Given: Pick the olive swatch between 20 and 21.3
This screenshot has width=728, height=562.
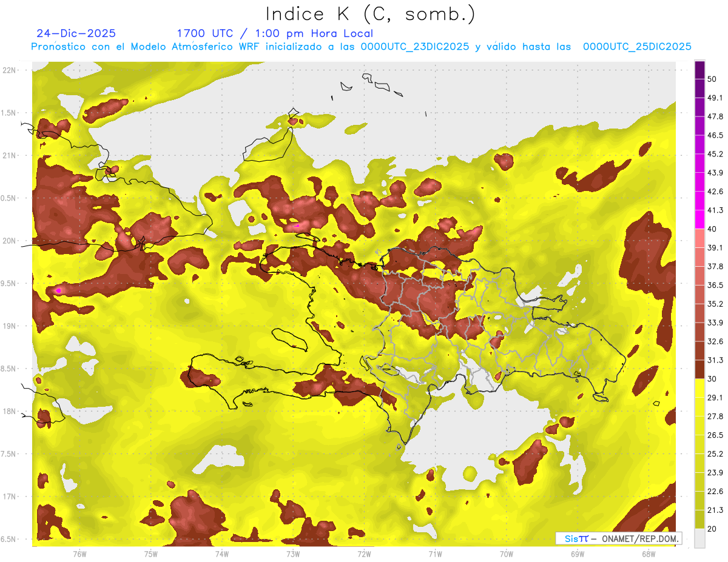Looking at the screenshot, I should (699, 519).
